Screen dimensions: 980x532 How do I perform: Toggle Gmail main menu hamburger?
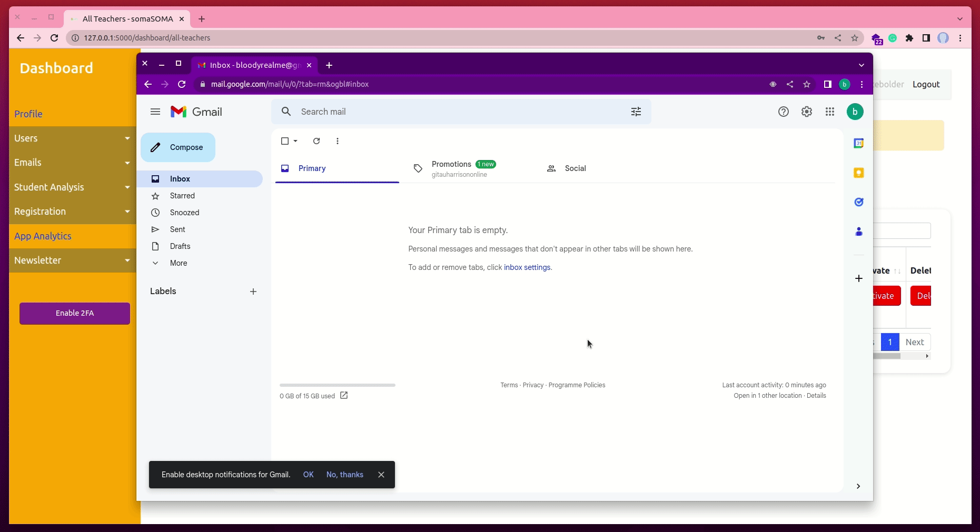pyautogui.click(x=155, y=112)
